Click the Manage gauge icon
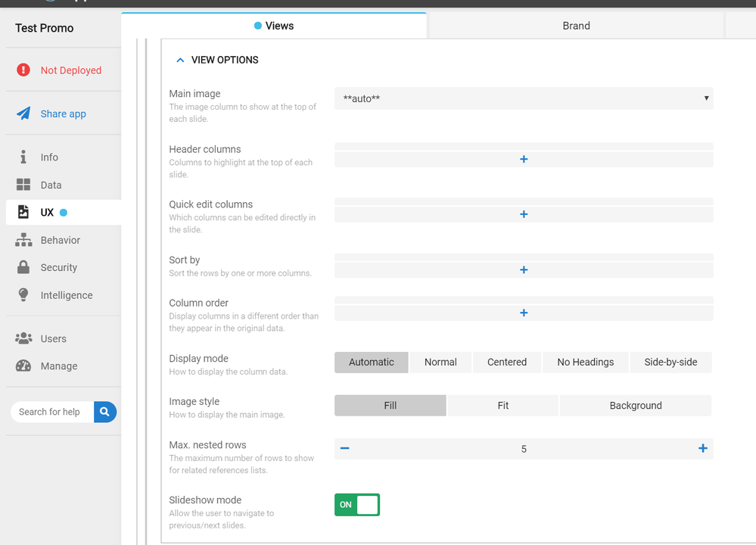Image resolution: width=756 pixels, height=545 pixels. (x=23, y=366)
